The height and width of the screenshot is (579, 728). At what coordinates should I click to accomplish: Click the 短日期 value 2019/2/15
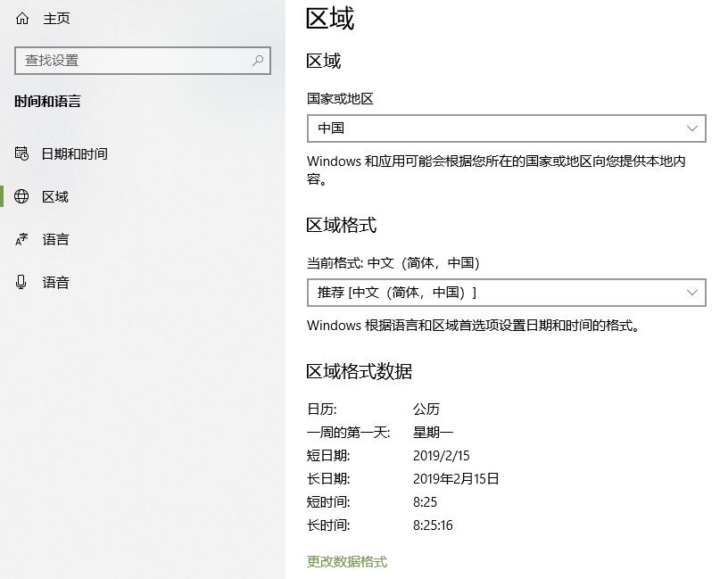coord(441,456)
